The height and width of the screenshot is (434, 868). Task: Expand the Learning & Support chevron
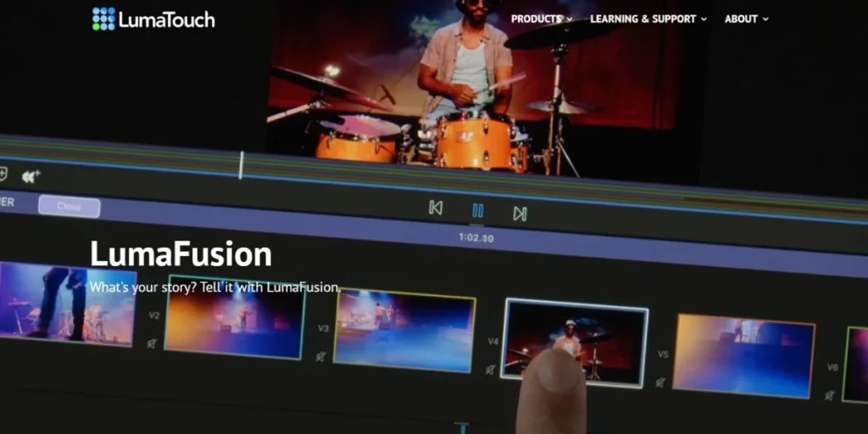pos(704,19)
